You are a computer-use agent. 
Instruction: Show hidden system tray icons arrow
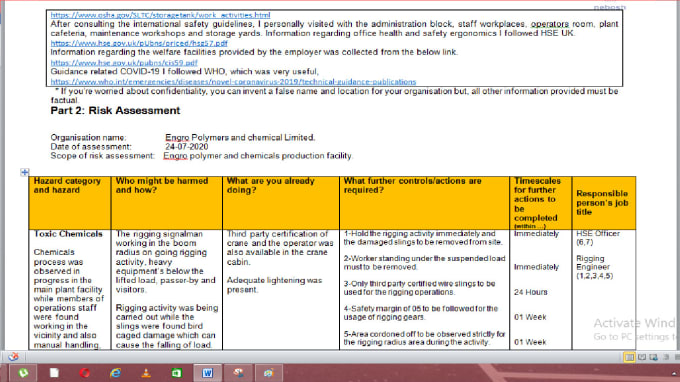point(673,373)
